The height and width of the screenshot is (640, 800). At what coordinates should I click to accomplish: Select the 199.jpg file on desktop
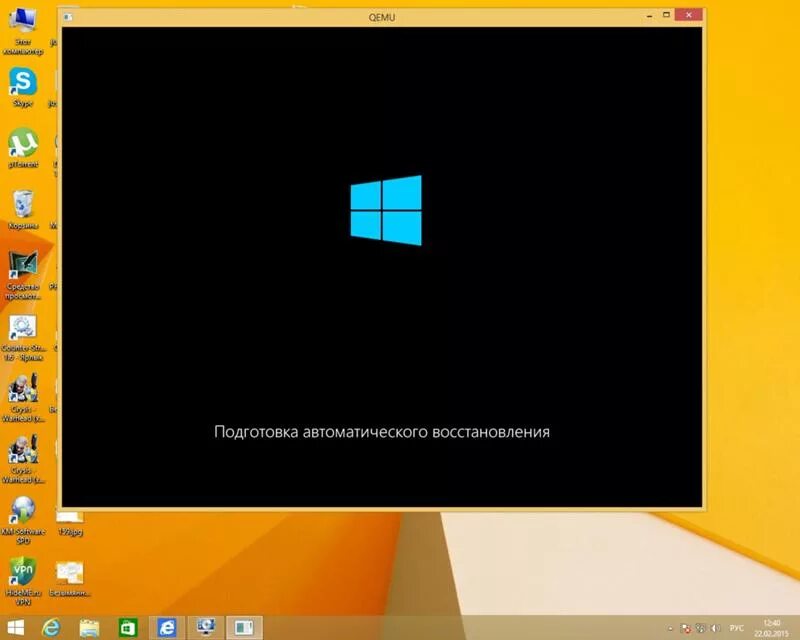[70, 524]
